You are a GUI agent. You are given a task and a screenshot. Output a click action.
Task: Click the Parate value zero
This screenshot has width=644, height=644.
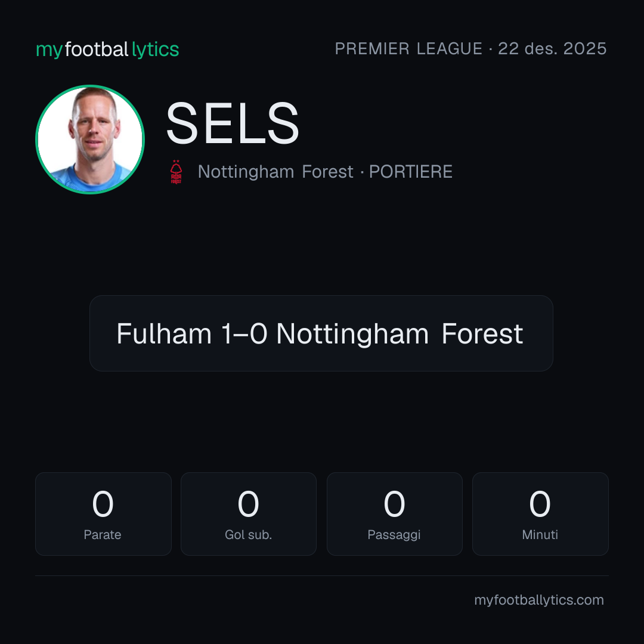pyautogui.click(x=103, y=503)
